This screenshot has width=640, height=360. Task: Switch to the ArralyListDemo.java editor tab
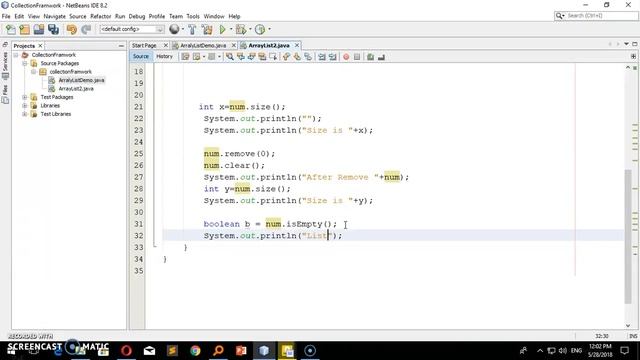click(203, 45)
